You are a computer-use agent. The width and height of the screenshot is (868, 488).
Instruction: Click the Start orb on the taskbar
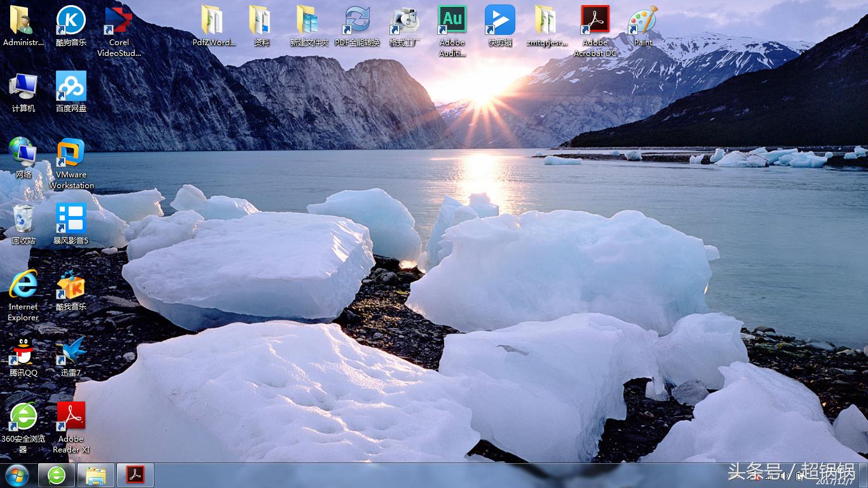coord(17,475)
